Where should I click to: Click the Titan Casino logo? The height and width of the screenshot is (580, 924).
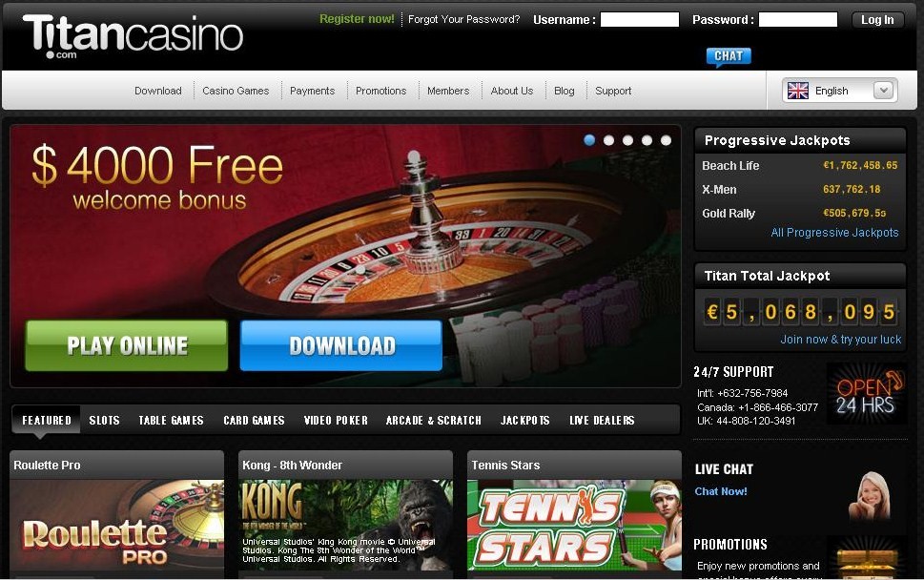(x=133, y=36)
